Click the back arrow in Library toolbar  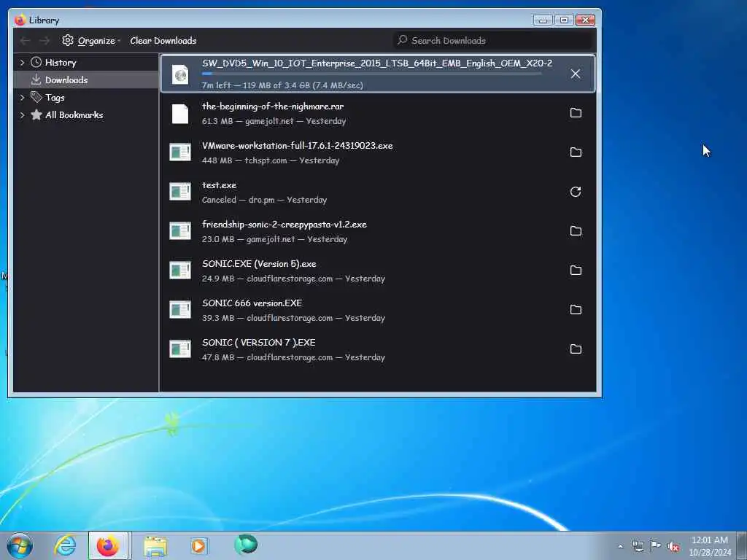[26, 41]
